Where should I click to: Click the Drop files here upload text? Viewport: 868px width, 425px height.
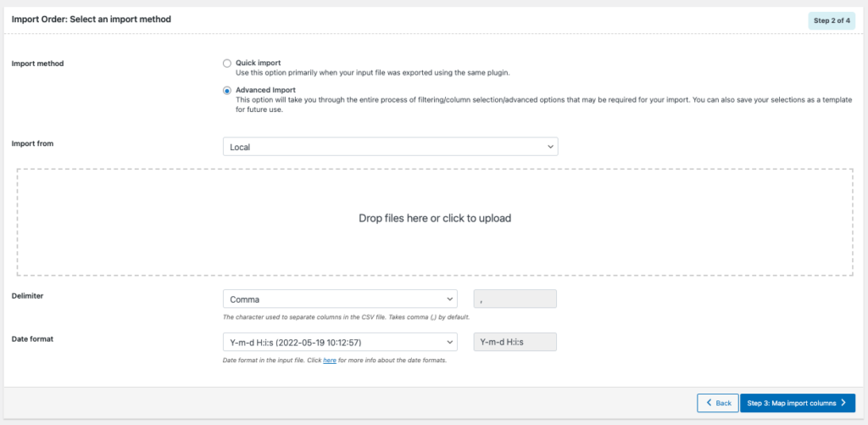(x=435, y=218)
